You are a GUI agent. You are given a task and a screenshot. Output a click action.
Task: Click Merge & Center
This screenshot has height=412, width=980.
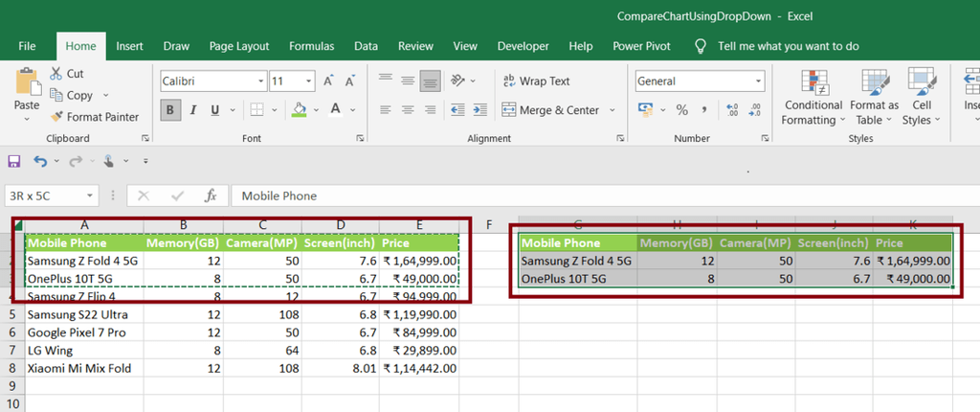click(x=550, y=110)
